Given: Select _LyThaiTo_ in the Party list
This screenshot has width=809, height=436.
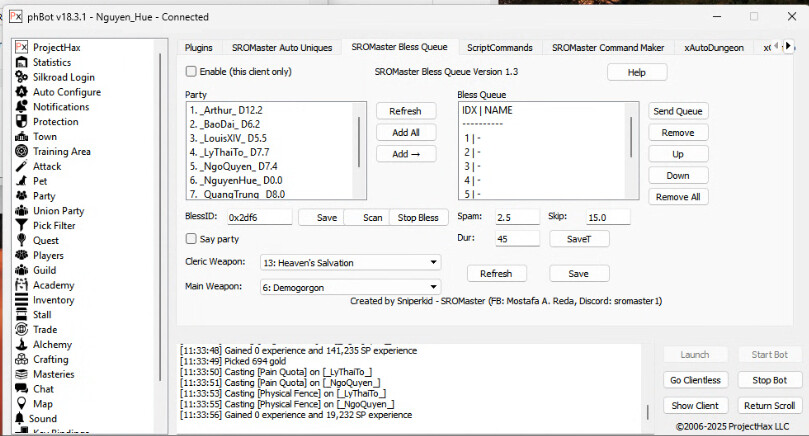Looking at the screenshot, I should click(x=232, y=151).
